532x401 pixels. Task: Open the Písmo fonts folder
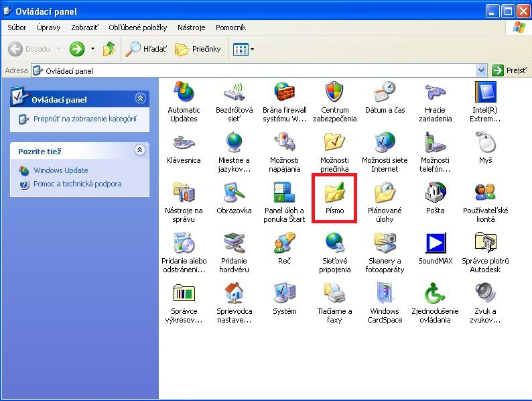[x=334, y=198]
